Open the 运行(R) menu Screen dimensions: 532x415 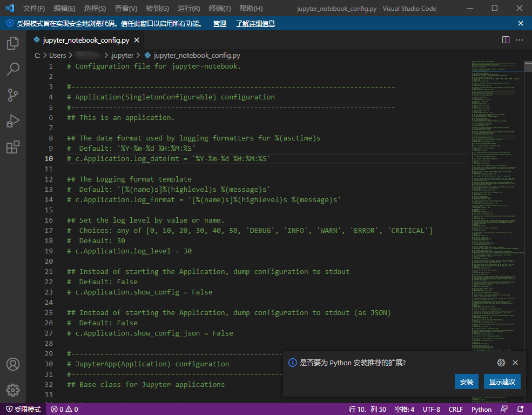(189, 8)
